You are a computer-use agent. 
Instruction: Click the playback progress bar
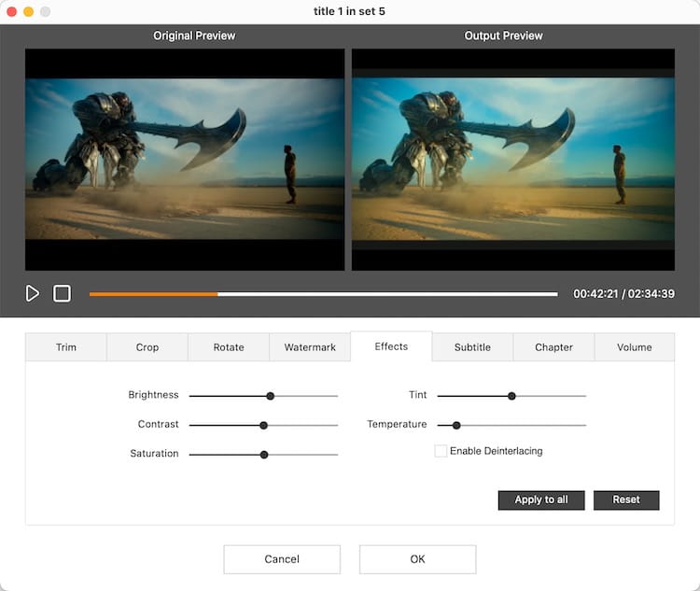[x=323, y=294]
